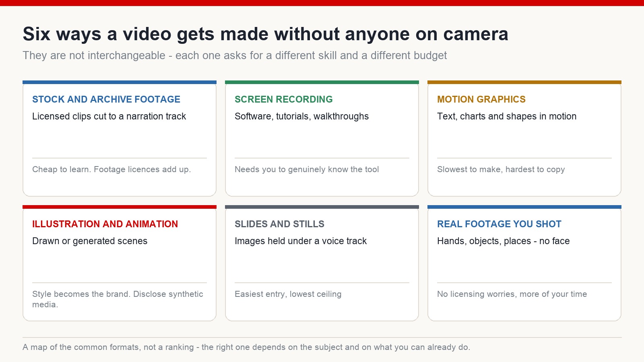Screen dimensions: 644x362
Task: Select the 'MOTION GRAPHICS' heading
Action: point(481,99)
